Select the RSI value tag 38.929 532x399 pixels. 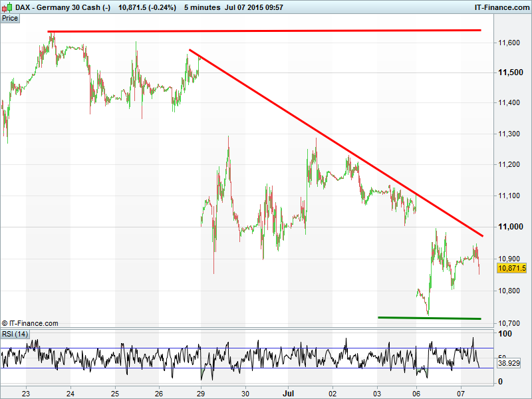coord(509,363)
